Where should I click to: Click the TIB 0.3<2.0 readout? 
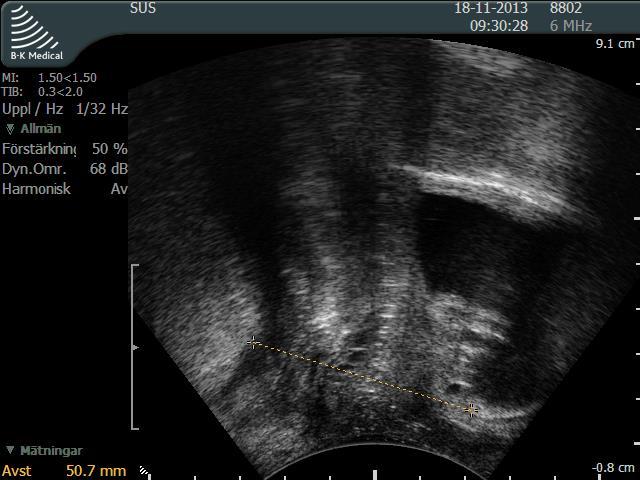pyautogui.click(x=42, y=91)
